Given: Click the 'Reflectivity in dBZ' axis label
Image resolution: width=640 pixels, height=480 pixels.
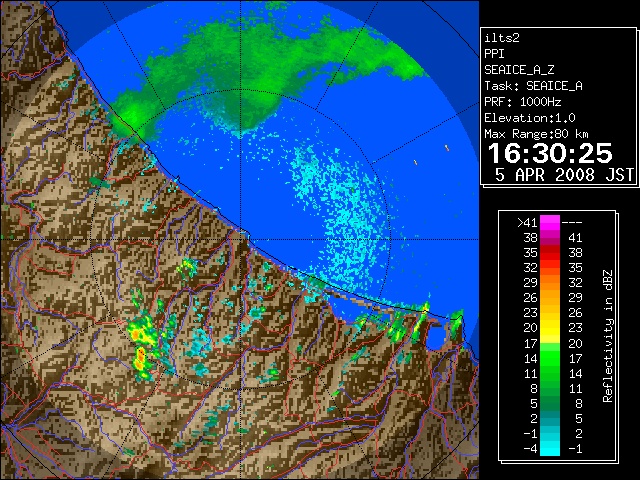Looking at the screenshot, I should point(607,336).
